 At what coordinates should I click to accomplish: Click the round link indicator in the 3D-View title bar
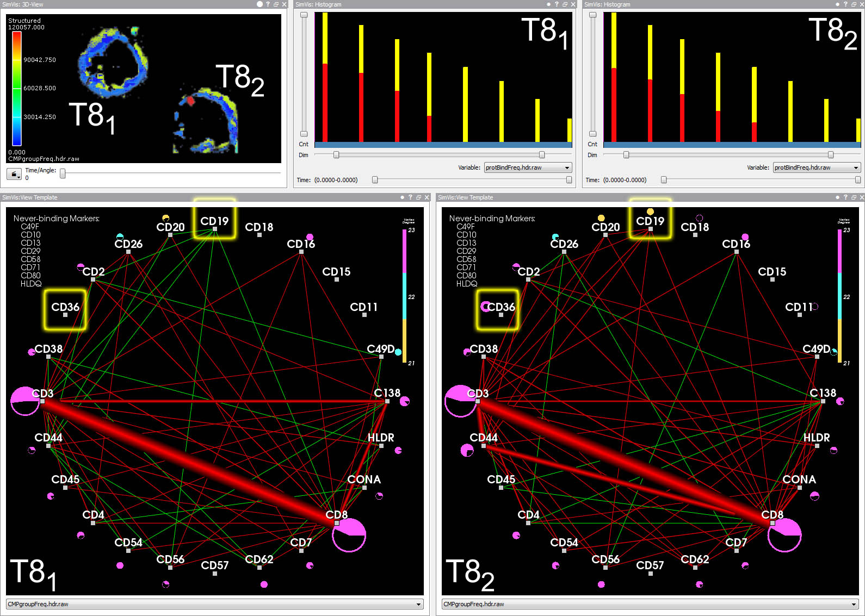tap(259, 4)
